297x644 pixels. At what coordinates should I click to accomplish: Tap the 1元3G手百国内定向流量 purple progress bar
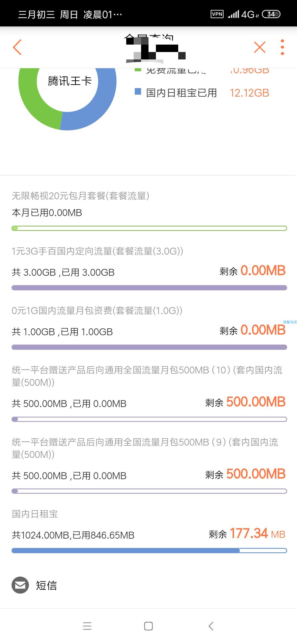point(149,288)
